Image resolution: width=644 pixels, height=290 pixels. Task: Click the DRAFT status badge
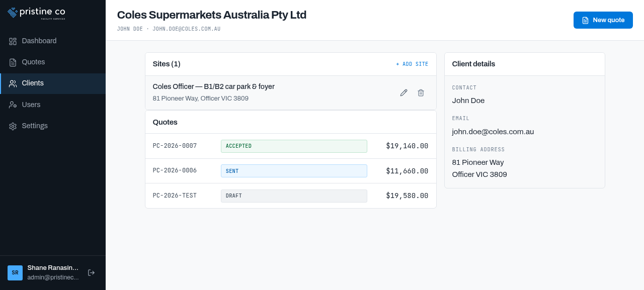click(294, 196)
